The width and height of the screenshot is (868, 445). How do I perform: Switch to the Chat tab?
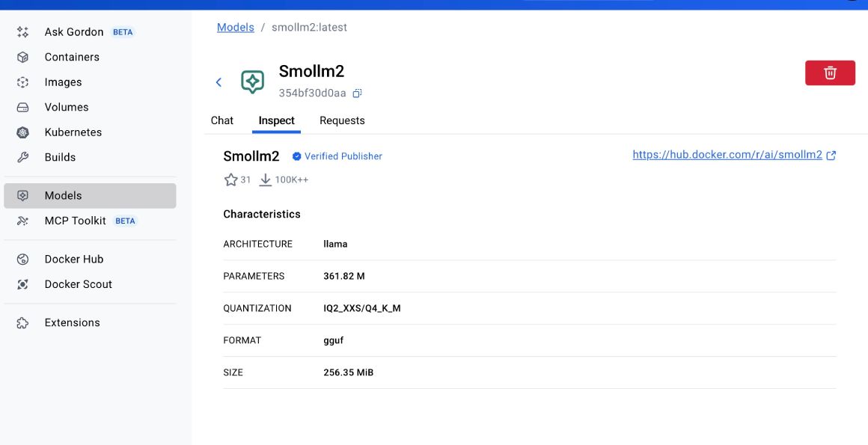221,120
